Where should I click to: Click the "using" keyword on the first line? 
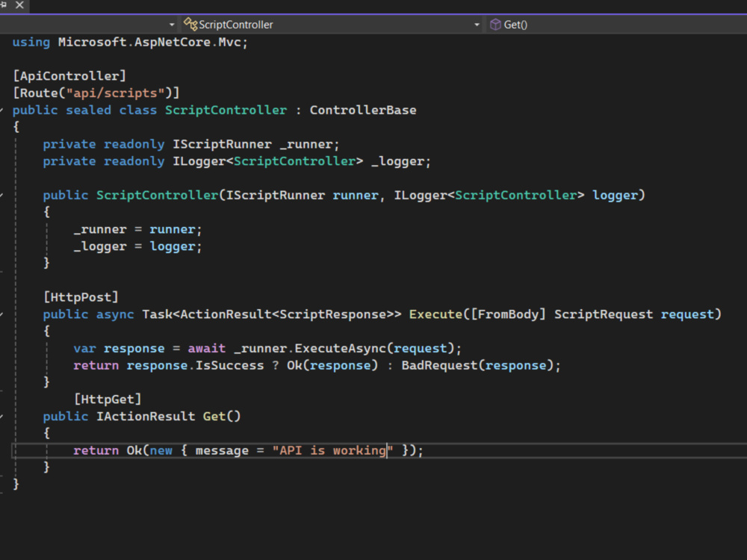click(x=31, y=43)
